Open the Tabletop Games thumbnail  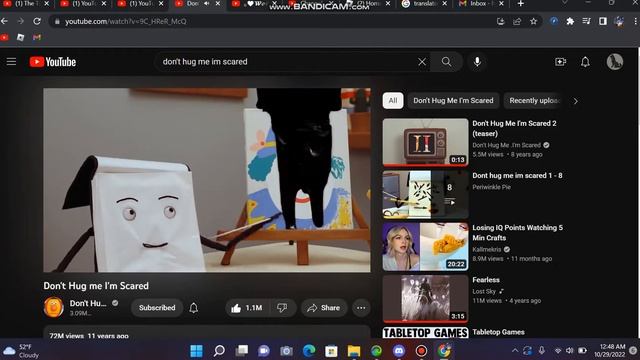[x=425, y=333]
